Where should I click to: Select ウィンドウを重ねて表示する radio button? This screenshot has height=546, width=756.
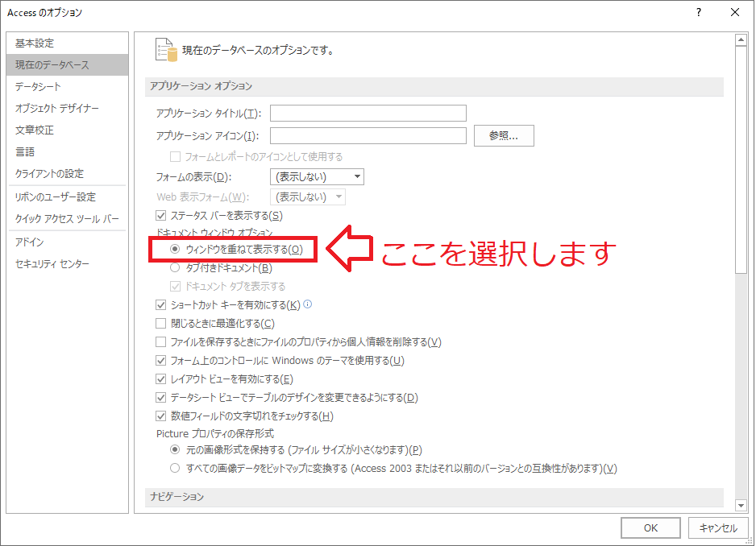pyautogui.click(x=175, y=250)
